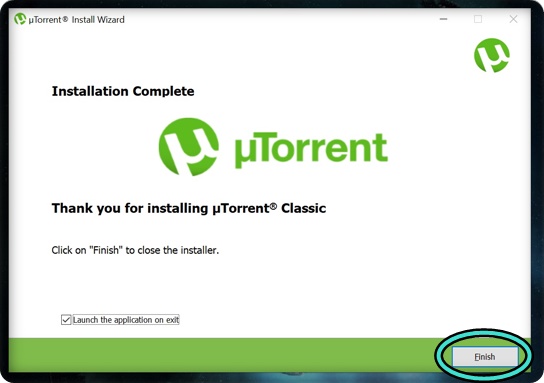Image resolution: width=544 pixels, height=383 pixels.
Task: Click the registered symbol after µTorrent heading
Action: pyautogui.click(x=273, y=206)
